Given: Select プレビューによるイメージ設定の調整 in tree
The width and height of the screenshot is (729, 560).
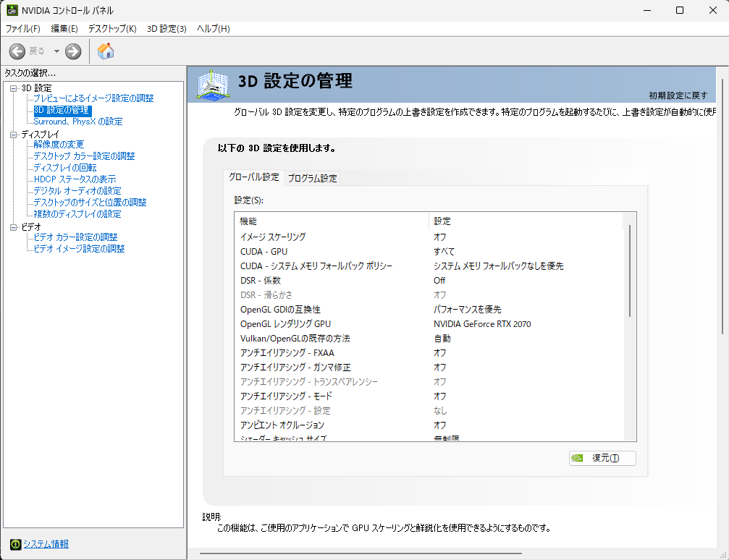Looking at the screenshot, I should (x=93, y=98).
